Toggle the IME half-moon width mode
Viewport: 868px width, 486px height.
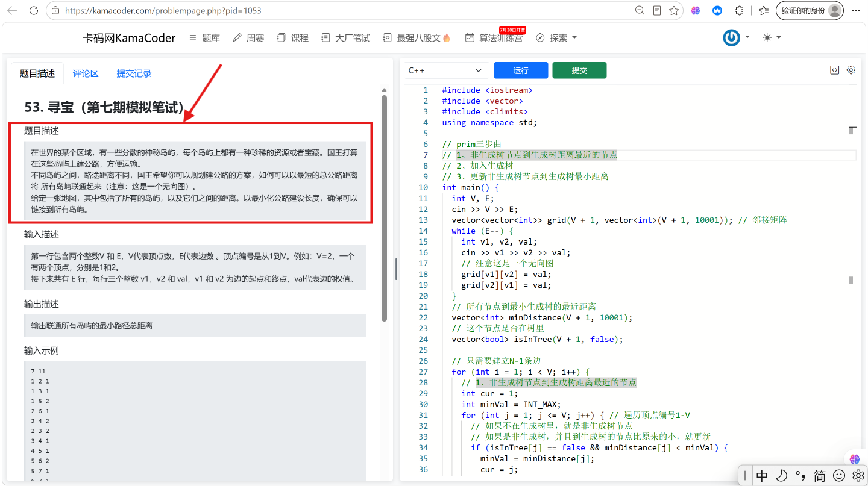click(781, 476)
